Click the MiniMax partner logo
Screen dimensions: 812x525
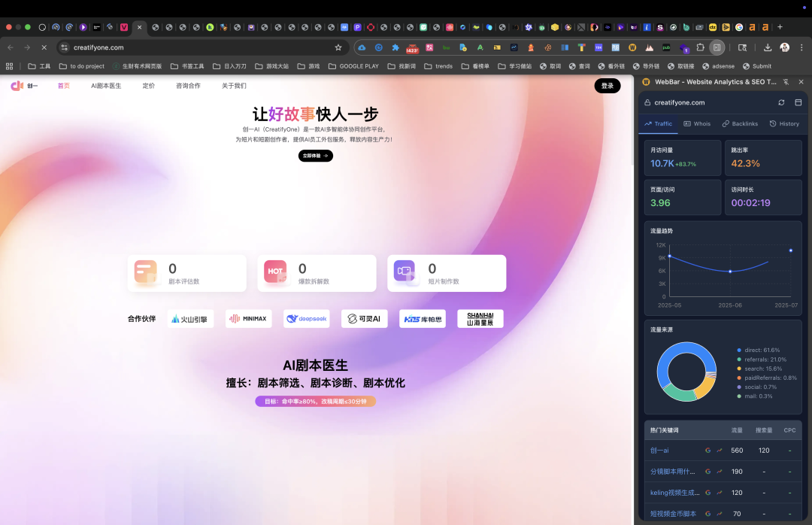tap(249, 319)
